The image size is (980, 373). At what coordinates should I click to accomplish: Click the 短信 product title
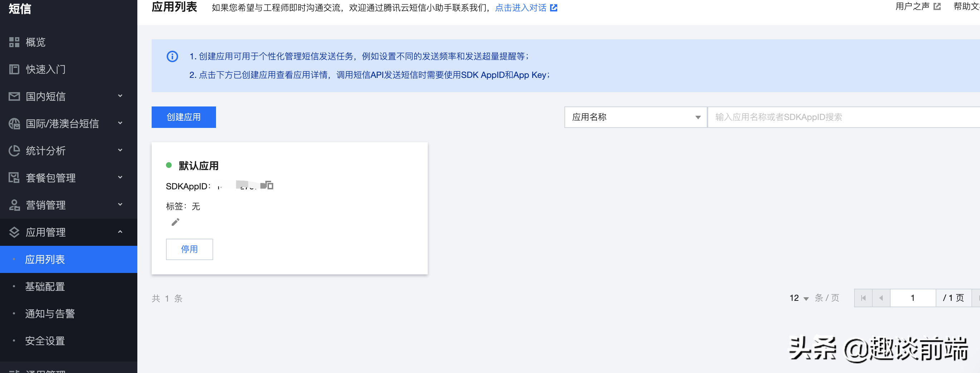pos(20,8)
